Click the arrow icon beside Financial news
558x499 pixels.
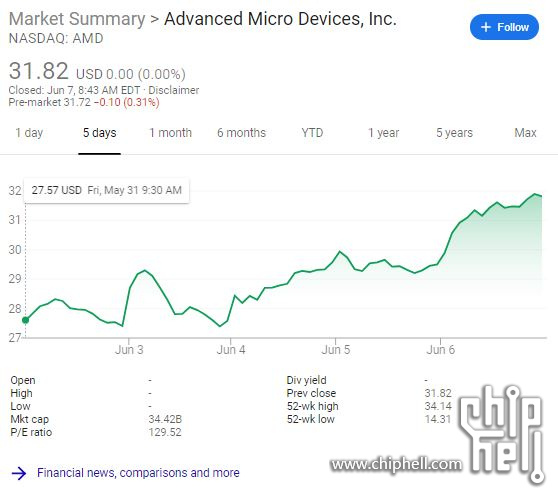19,473
